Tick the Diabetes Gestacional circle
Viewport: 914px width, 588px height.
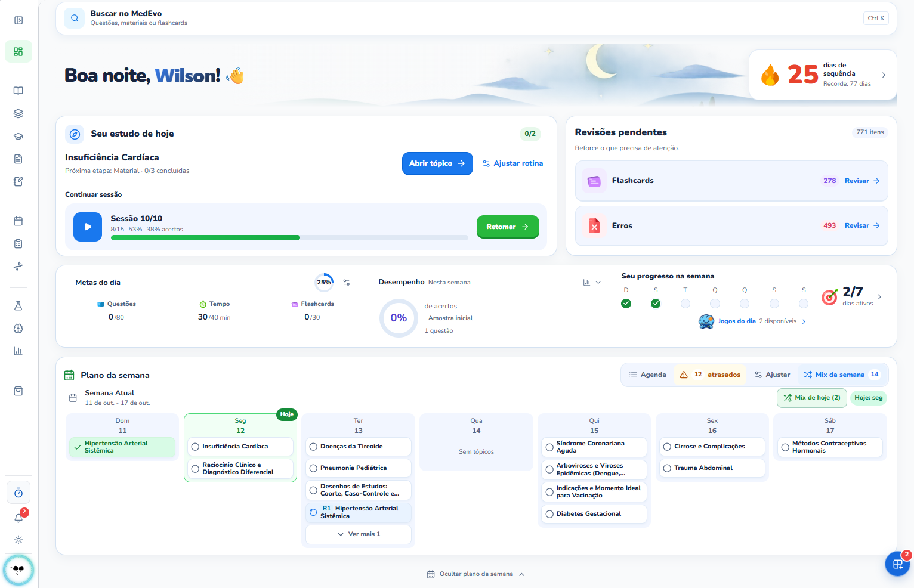pyautogui.click(x=549, y=514)
